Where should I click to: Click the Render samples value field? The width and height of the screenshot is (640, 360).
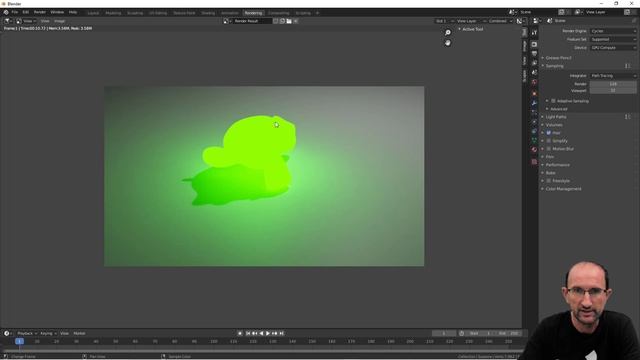click(613, 84)
